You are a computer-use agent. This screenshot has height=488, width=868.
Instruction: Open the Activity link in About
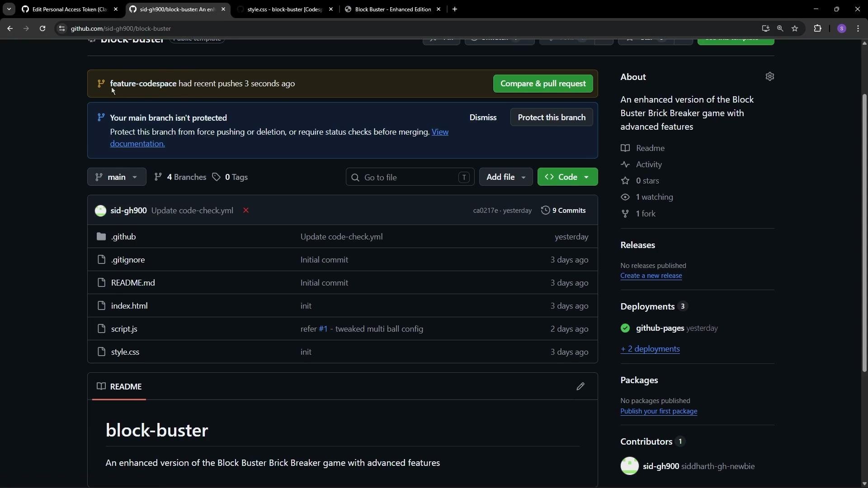click(641, 164)
